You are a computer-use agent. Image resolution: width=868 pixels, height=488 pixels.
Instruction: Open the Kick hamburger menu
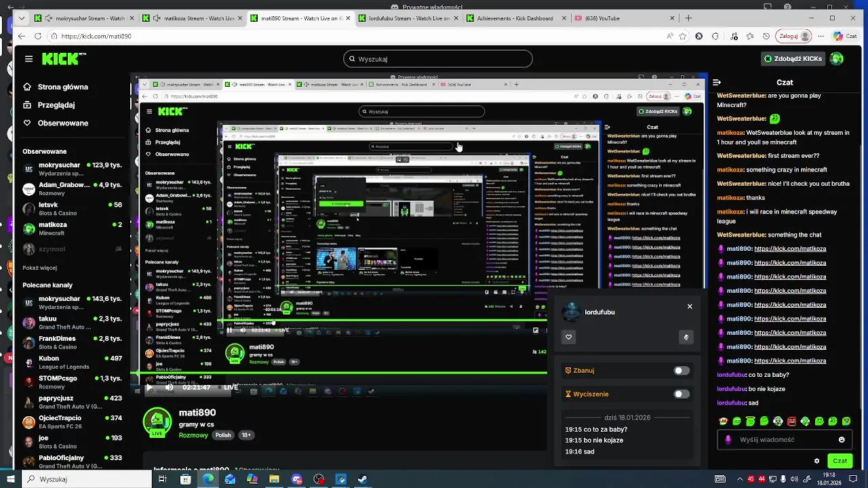(x=28, y=59)
